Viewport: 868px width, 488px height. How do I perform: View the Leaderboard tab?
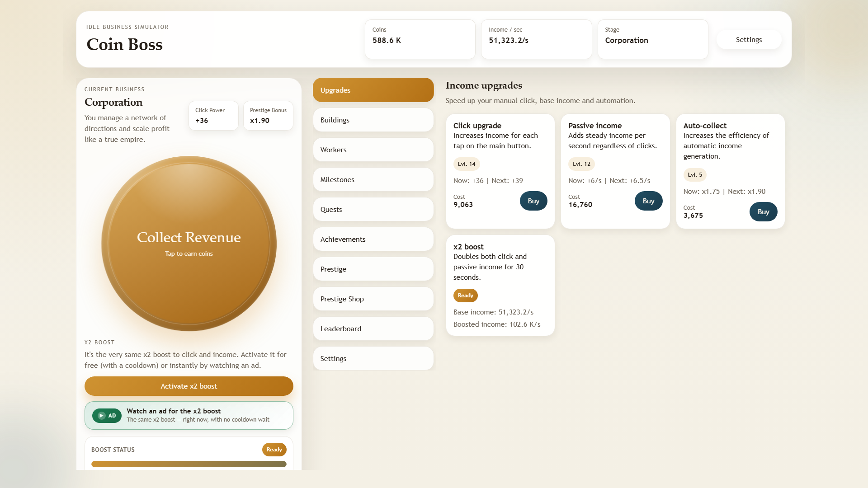373,328
